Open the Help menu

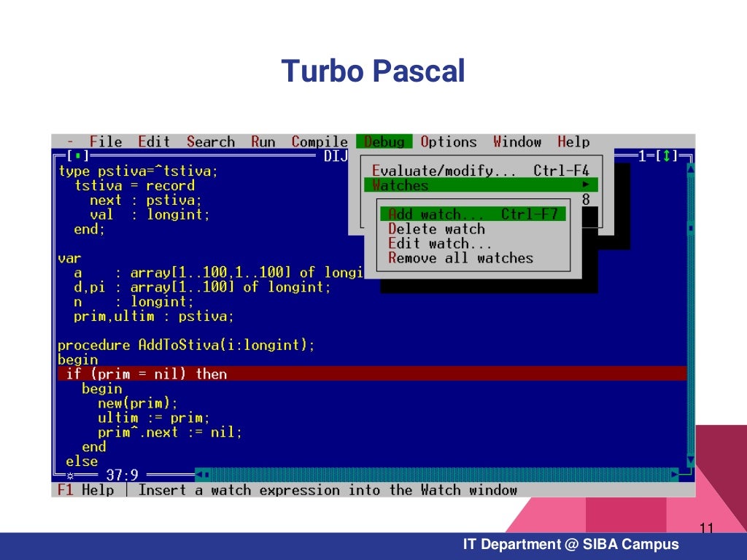click(573, 142)
